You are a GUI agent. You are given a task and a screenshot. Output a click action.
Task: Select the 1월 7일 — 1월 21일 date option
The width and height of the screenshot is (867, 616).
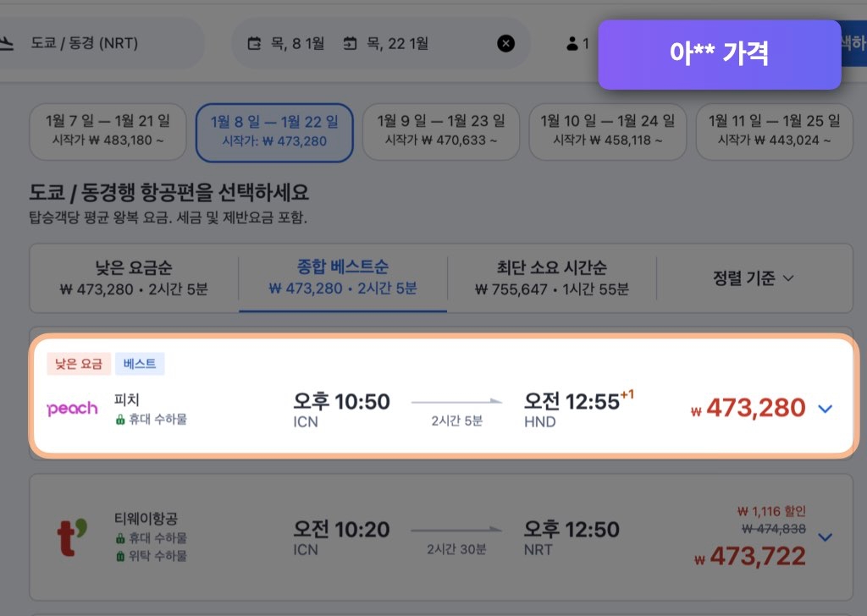tap(107, 131)
